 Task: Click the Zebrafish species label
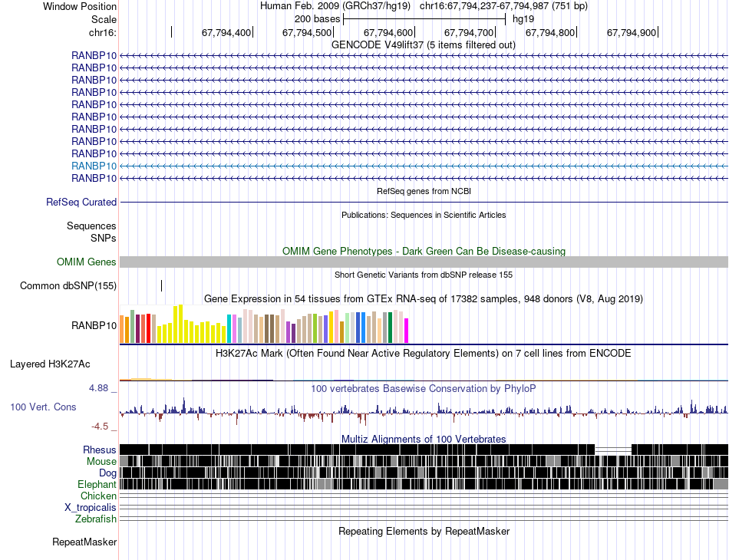(96, 519)
